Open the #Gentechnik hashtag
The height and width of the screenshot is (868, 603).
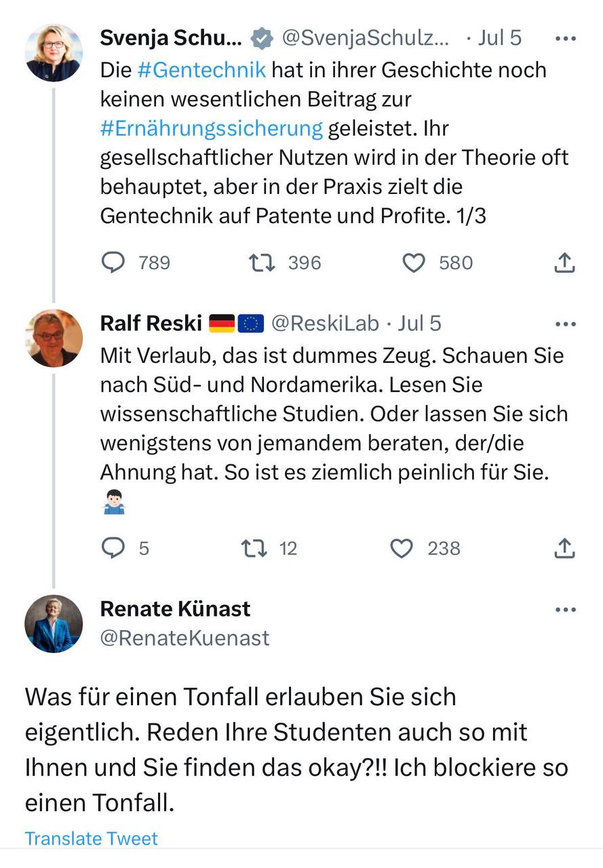(x=183, y=70)
